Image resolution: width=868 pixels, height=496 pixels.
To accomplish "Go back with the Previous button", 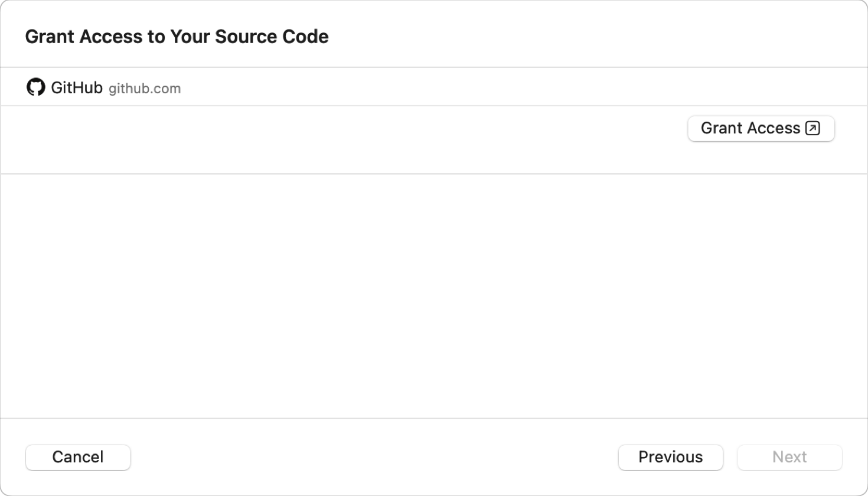I will pyautogui.click(x=670, y=457).
